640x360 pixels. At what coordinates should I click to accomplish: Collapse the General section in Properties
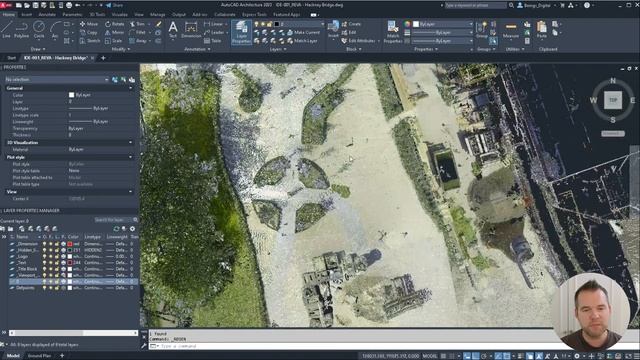(131, 88)
